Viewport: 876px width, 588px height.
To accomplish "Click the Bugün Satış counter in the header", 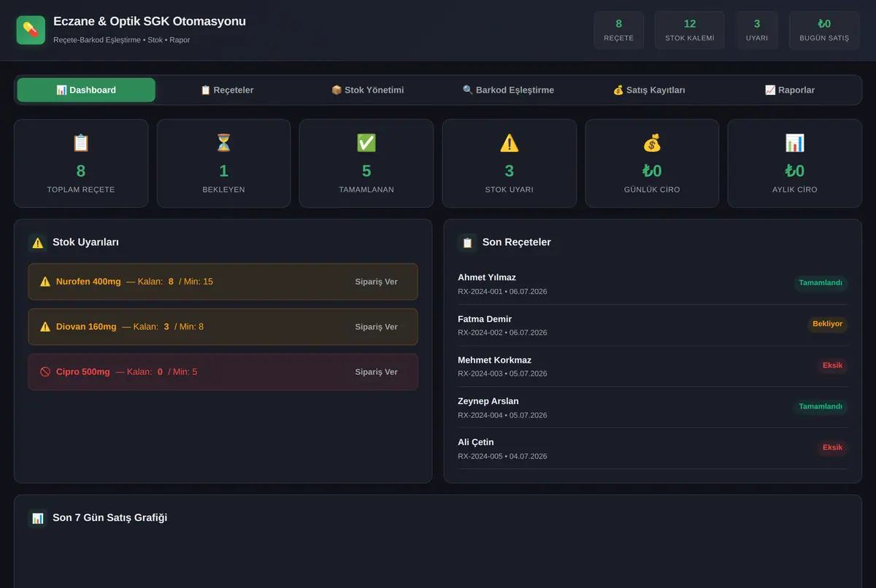I will (x=824, y=30).
